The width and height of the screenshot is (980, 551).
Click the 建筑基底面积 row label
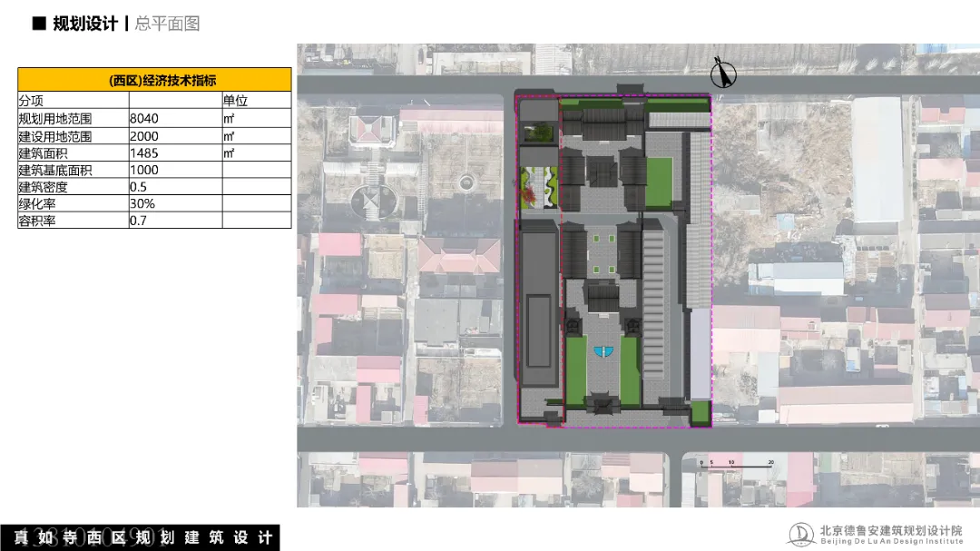[x=55, y=170]
